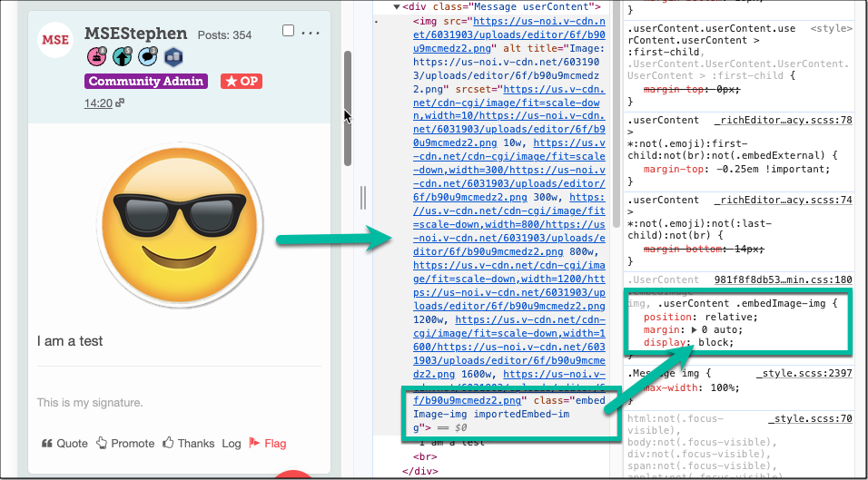Open the dark blue hexagon coins badge
Screen dimensions: 868x480
(x=173, y=56)
